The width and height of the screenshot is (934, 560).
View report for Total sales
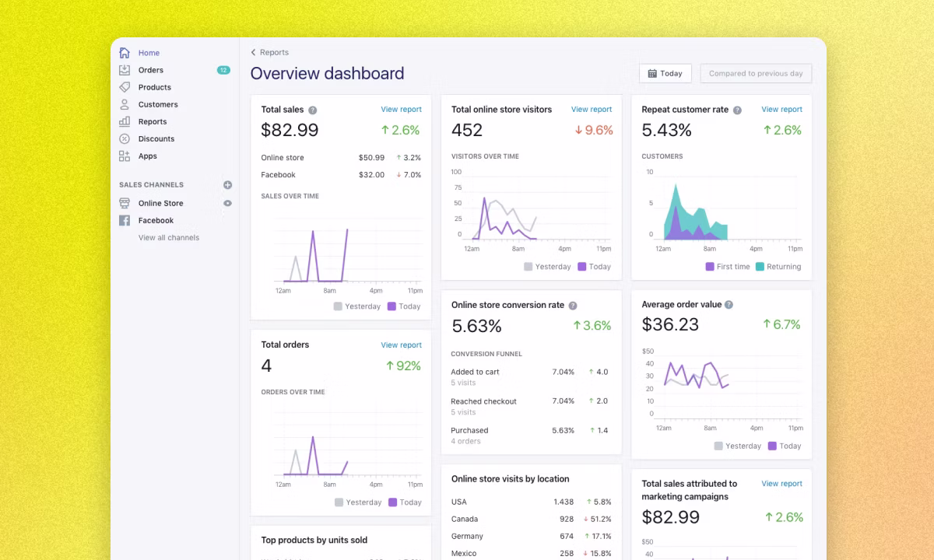point(401,110)
